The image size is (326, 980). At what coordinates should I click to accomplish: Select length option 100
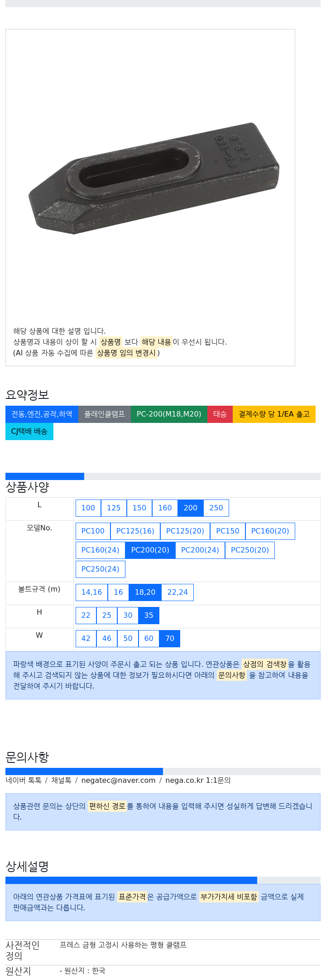pyautogui.click(x=88, y=508)
